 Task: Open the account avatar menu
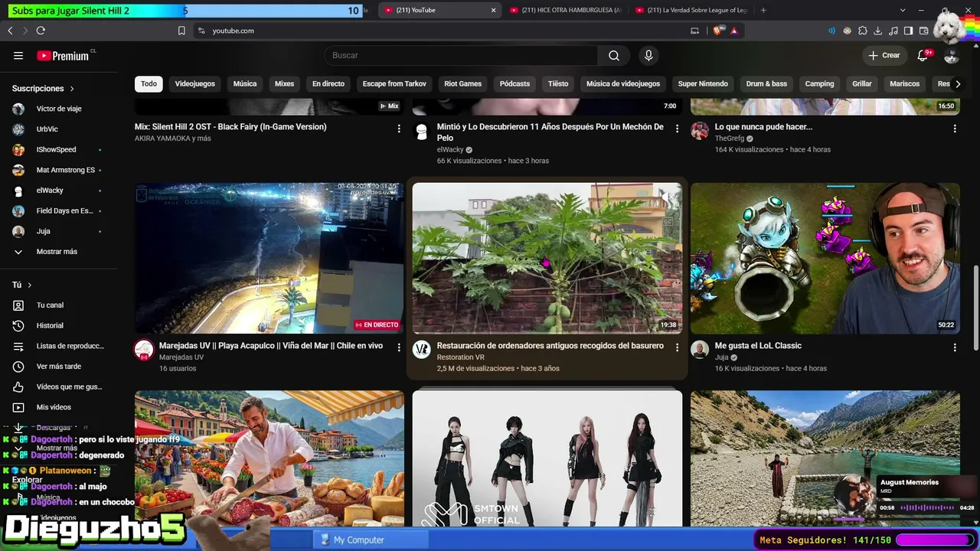point(952,55)
